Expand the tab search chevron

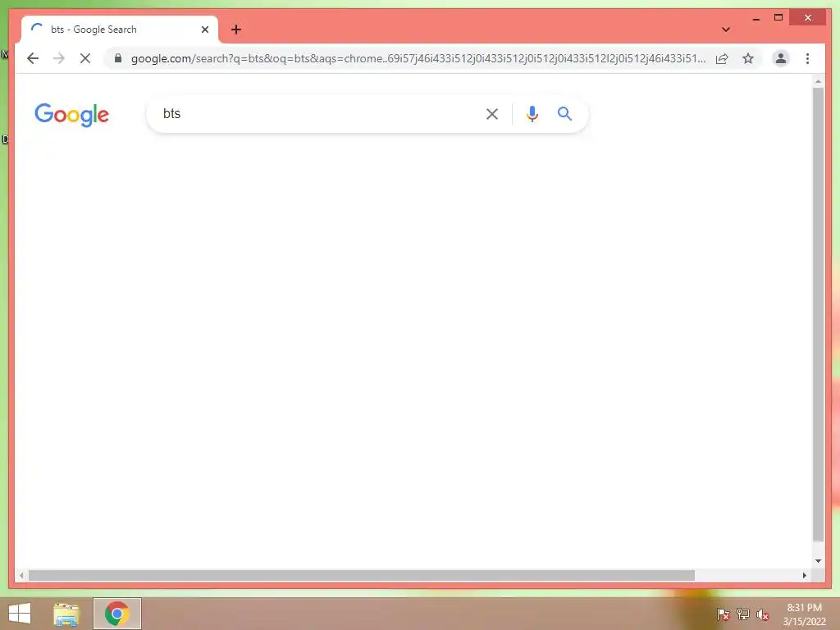(726, 30)
